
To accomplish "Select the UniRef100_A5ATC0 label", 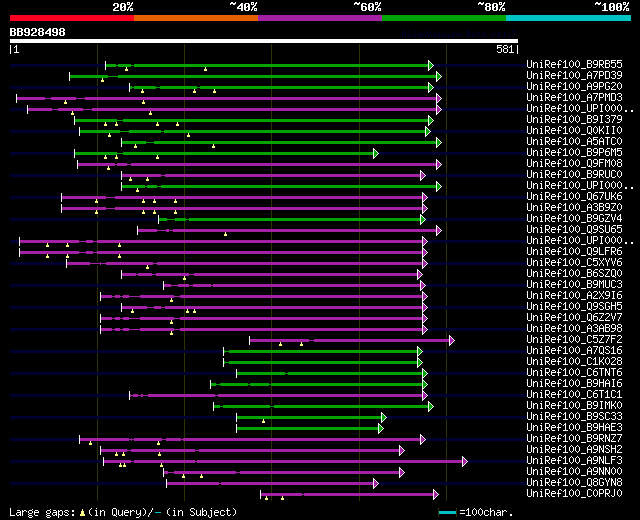I will pyautogui.click(x=574, y=142).
